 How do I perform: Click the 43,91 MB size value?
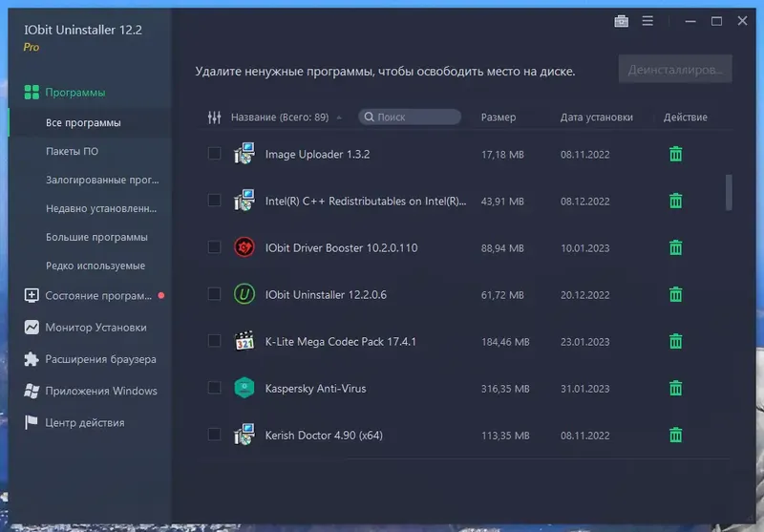point(502,202)
